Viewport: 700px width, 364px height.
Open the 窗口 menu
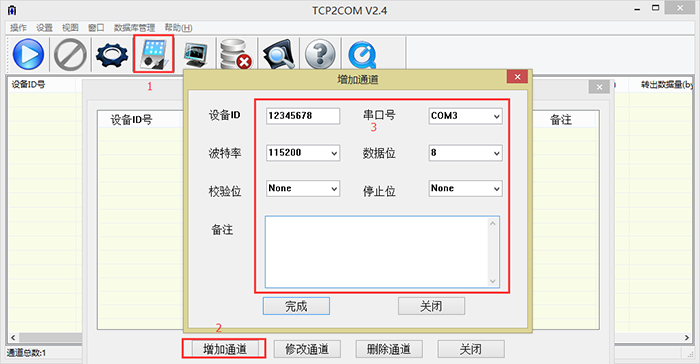96,28
